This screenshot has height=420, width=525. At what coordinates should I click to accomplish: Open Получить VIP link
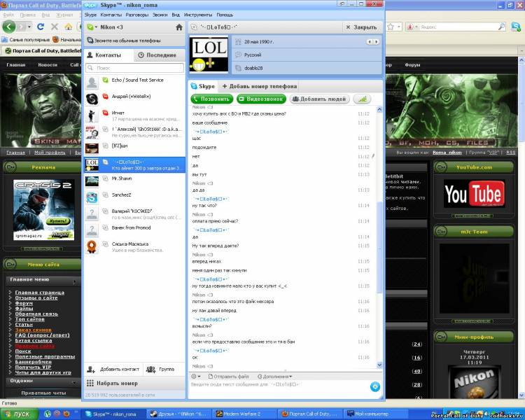[33, 367]
